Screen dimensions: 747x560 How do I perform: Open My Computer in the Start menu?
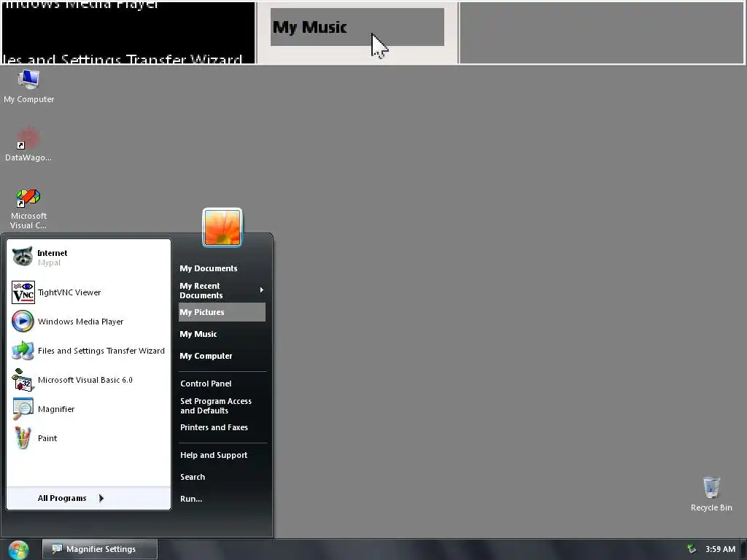pos(222,356)
